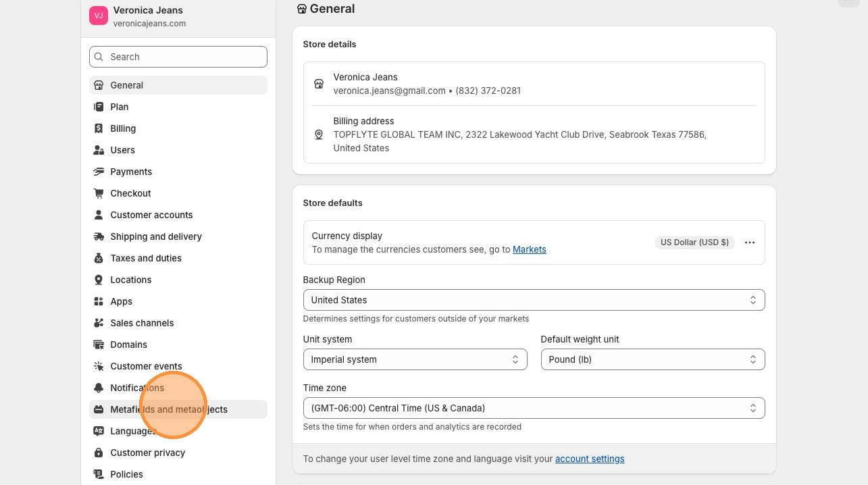Change the Time zone dropdown
Screen dimensions: 868x485
(534, 408)
